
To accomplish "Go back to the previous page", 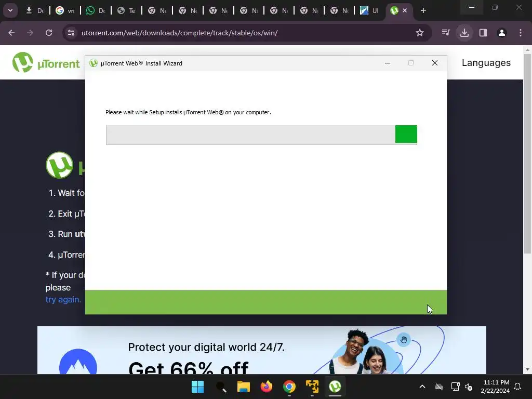I will (11, 33).
